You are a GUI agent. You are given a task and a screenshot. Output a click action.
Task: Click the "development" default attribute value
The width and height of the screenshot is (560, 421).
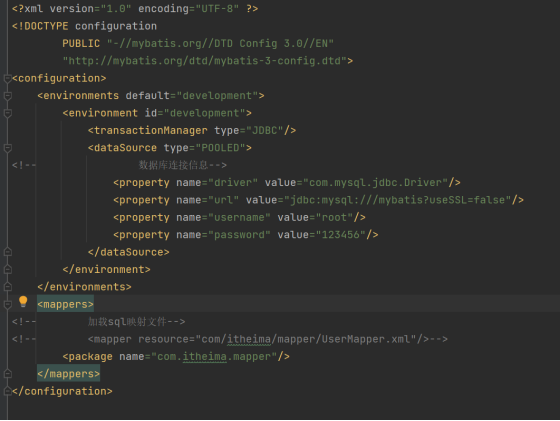(217, 96)
